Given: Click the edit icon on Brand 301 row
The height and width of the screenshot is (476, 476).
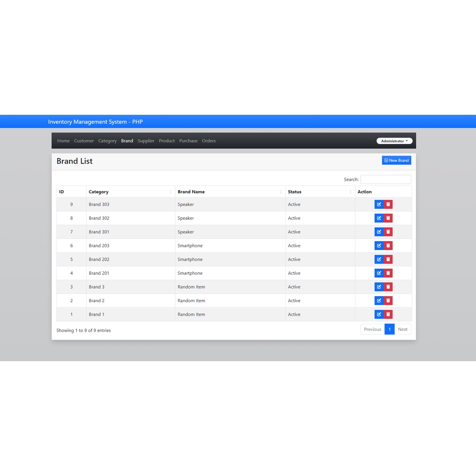Looking at the screenshot, I should tap(379, 232).
